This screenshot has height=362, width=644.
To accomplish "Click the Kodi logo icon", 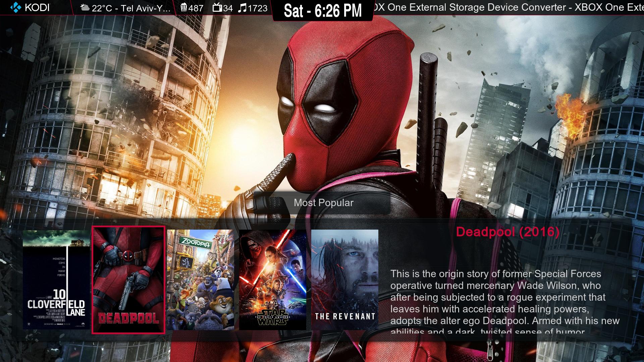I will 15,7.
